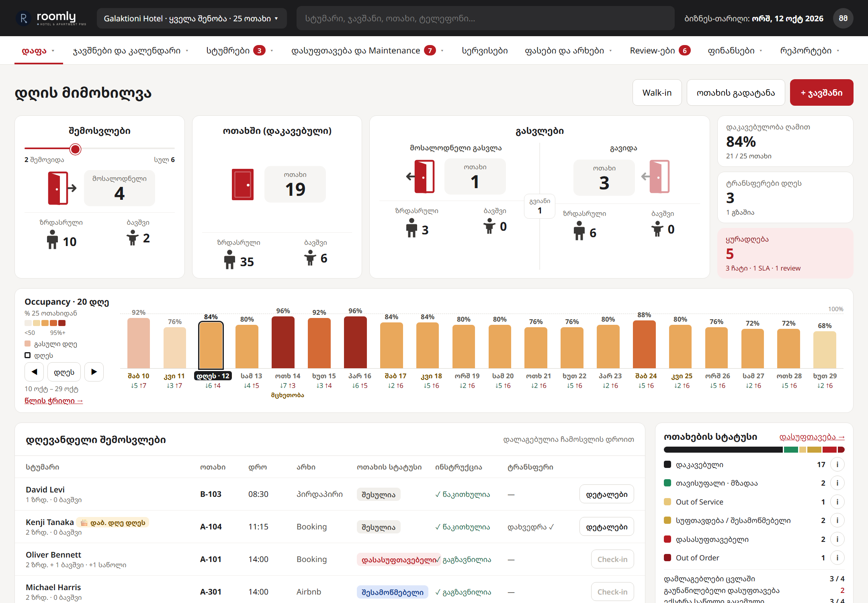Image resolution: width=868 pixels, height=603 pixels.
Task: Open Review-ები tab
Action: coord(660,51)
